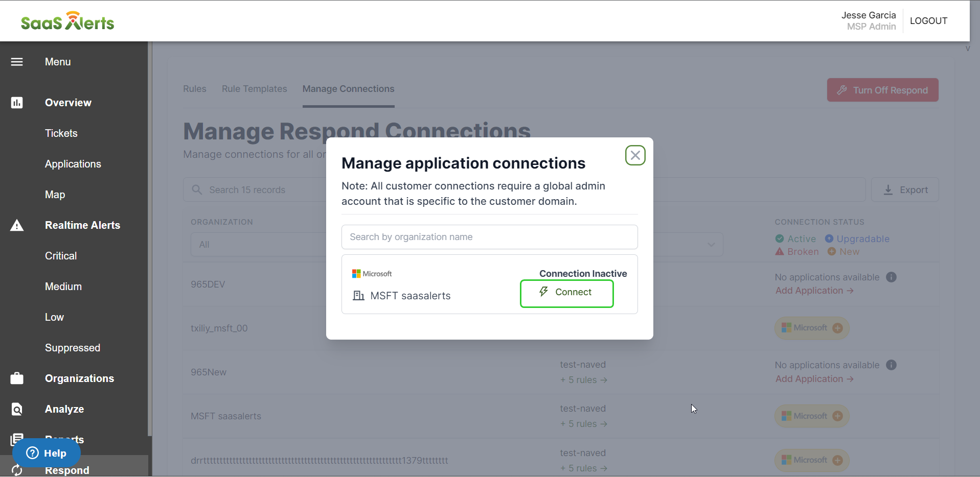Open the Help widget
This screenshot has height=477, width=980.
(47, 453)
